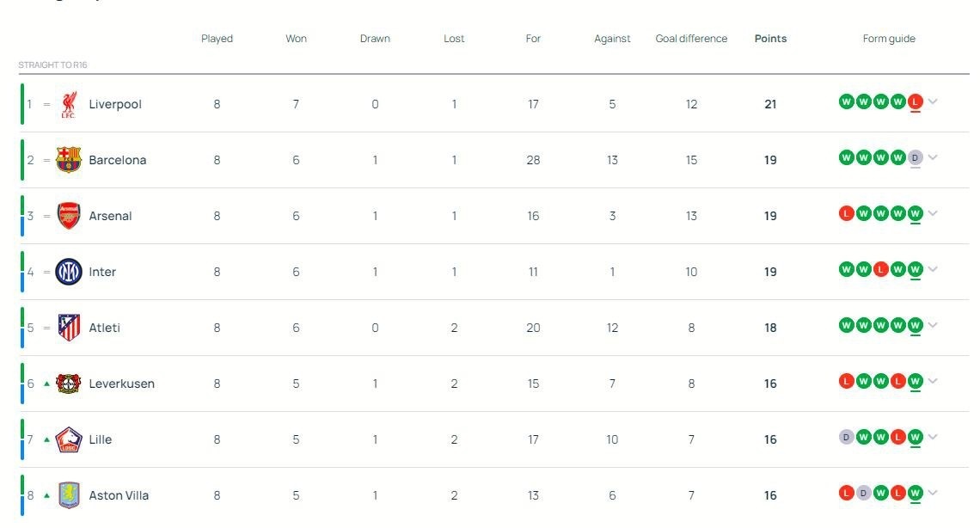Click the Leverkusen club crest
Screen dimensions: 980x528
pyautogui.click(x=69, y=384)
